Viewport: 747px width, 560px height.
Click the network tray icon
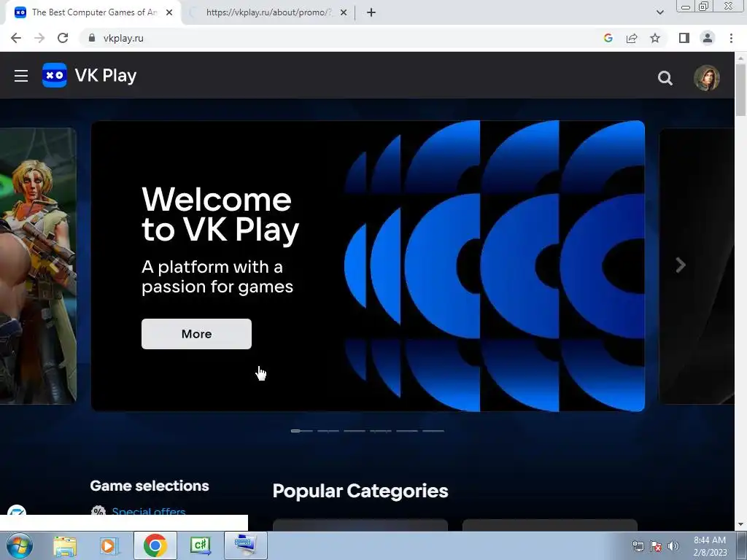(x=638, y=546)
